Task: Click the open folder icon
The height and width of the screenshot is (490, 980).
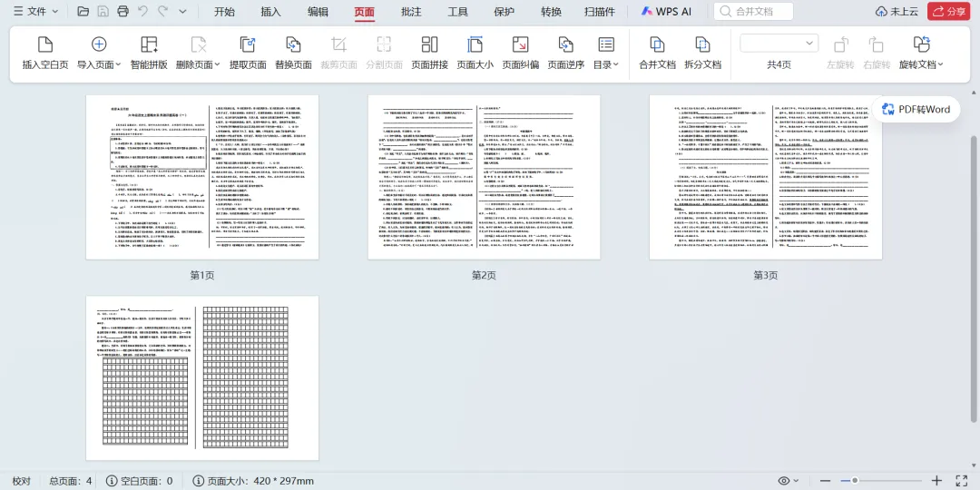Action: [x=83, y=11]
